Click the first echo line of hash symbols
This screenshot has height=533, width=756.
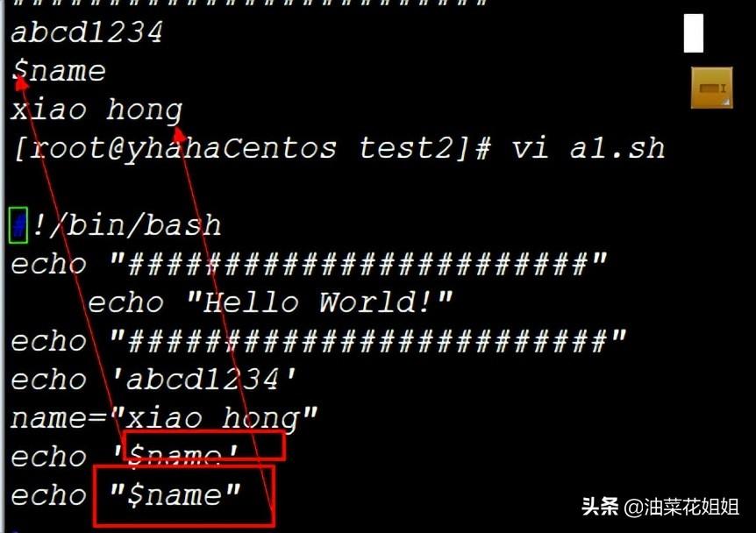[x=309, y=264]
